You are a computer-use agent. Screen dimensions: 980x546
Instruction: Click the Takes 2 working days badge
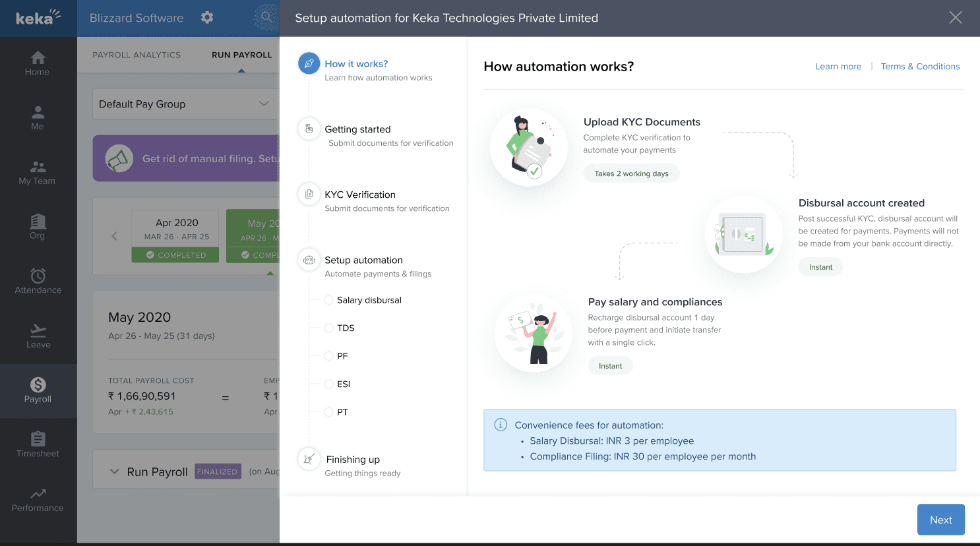[x=631, y=173]
